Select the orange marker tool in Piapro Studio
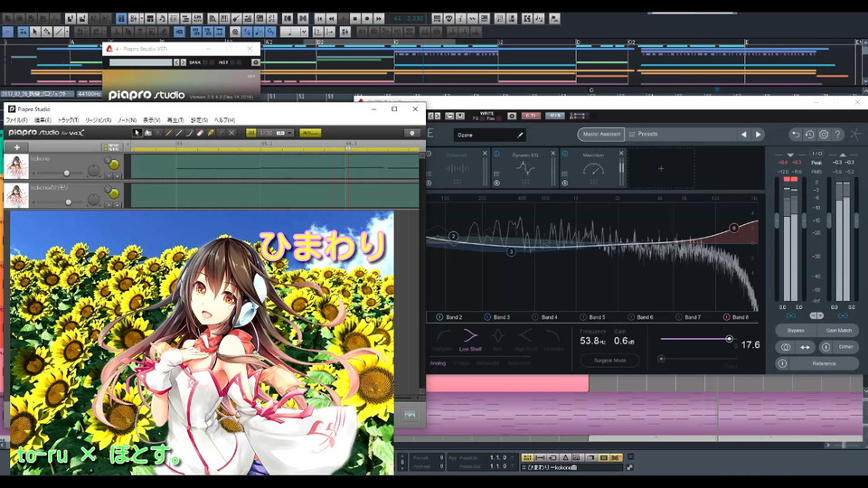The width and height of the screenshot is (868, 488). pyautogui.click(x=211, y=133)
